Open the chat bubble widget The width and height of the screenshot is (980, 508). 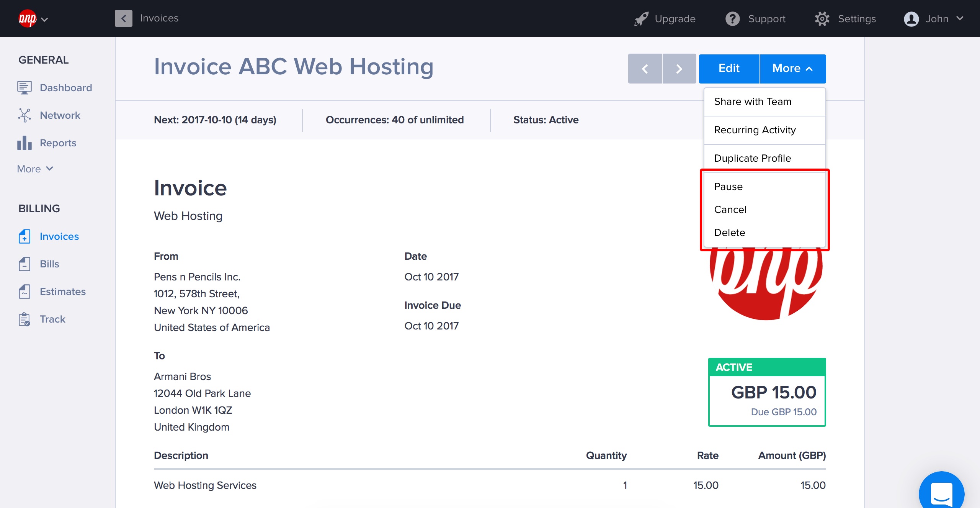pos(941,493)
